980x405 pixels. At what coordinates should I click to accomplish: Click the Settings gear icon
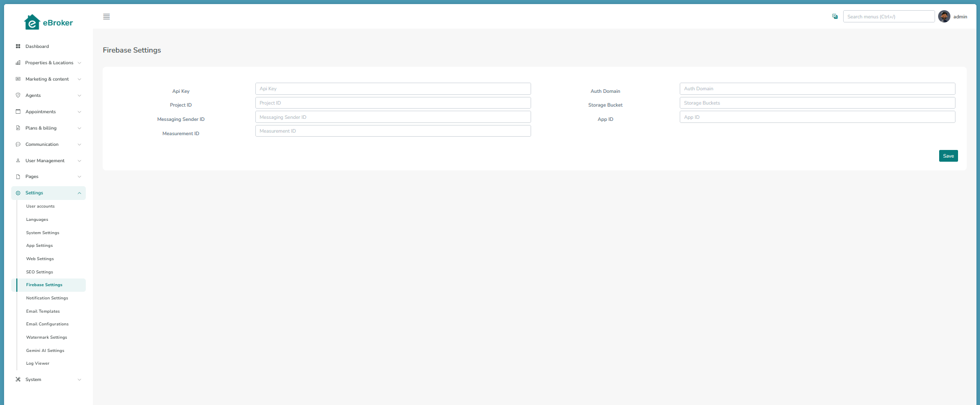click(18, 193)
